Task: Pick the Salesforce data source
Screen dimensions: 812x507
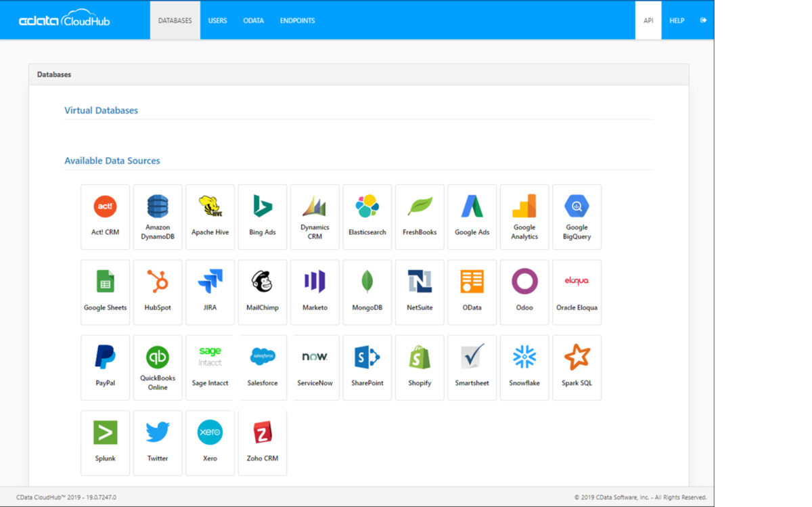Action: [x=263, y=368]
